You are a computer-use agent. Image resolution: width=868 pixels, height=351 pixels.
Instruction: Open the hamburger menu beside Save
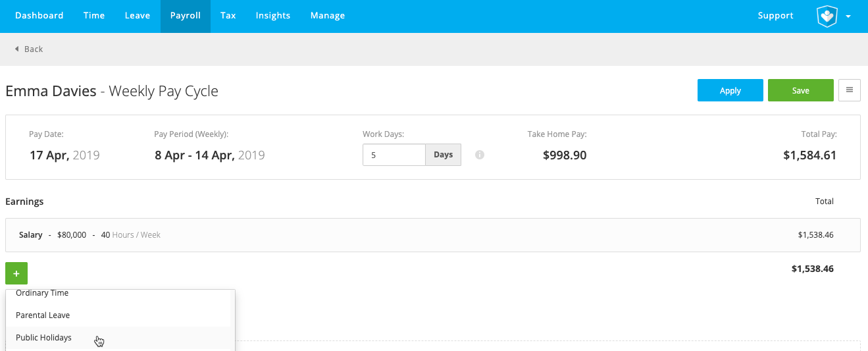pyautogui.click(x=850, y=90)
